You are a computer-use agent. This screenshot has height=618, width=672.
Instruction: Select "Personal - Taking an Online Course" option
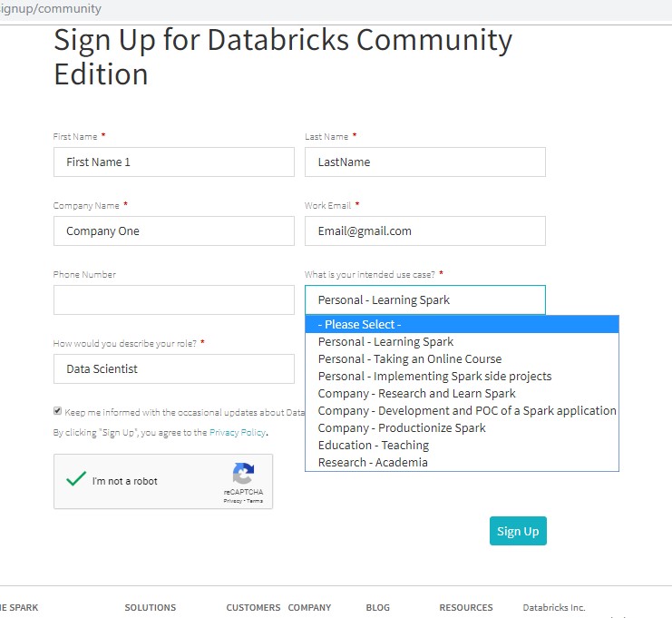tap(410, 359)
